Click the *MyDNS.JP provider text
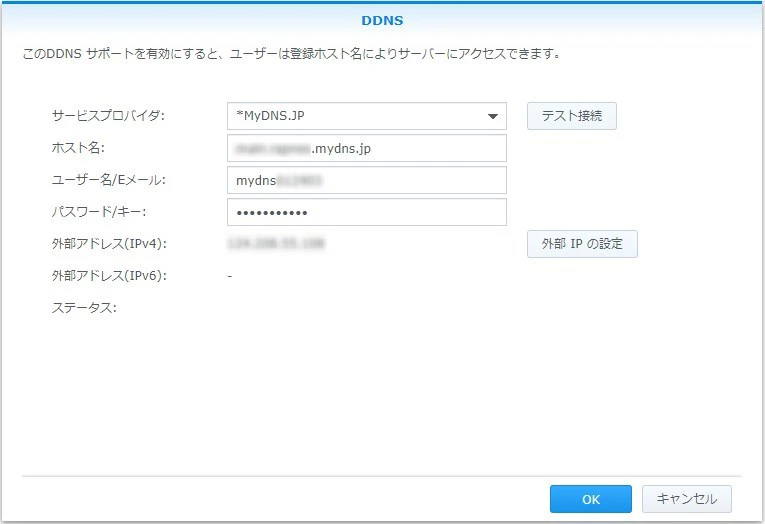Viewport: 765px width, 524px height. click(x=270, y=116)
